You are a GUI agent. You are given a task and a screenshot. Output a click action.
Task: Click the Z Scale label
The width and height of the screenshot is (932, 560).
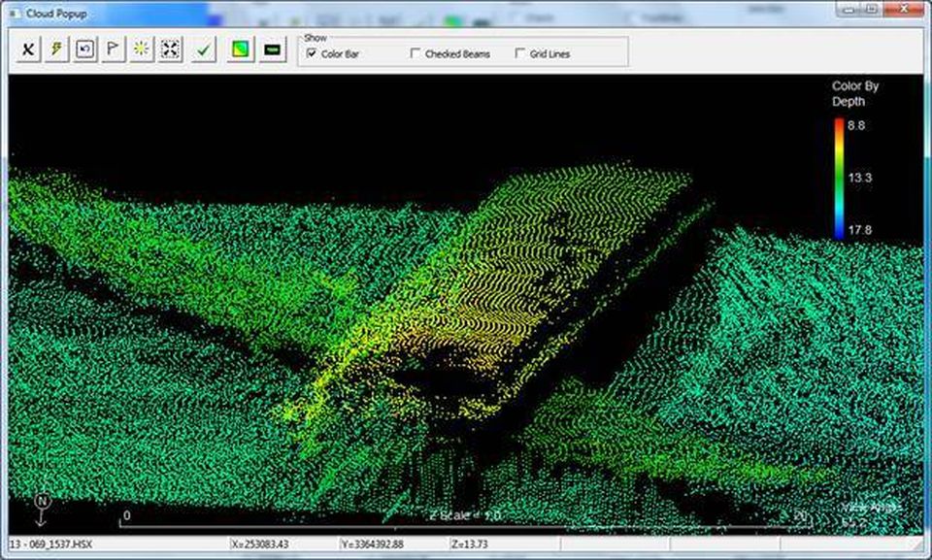[x=465, y=515]
